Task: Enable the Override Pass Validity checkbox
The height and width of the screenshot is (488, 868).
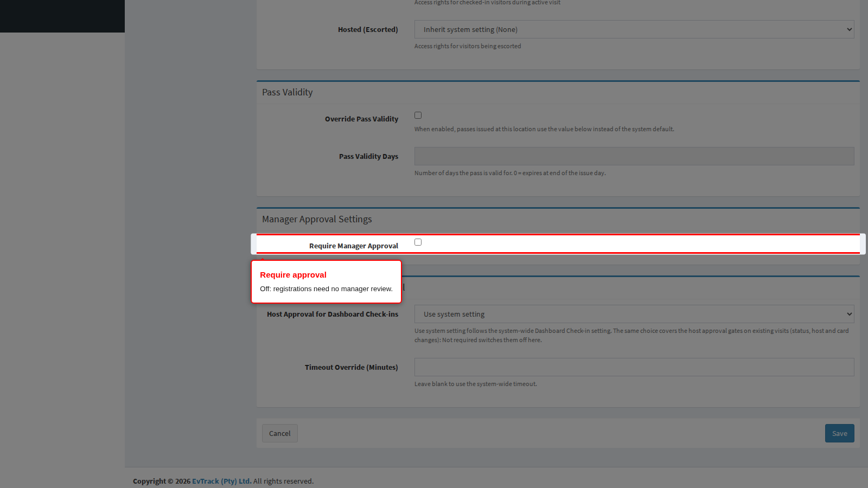Action: point(418,115)
